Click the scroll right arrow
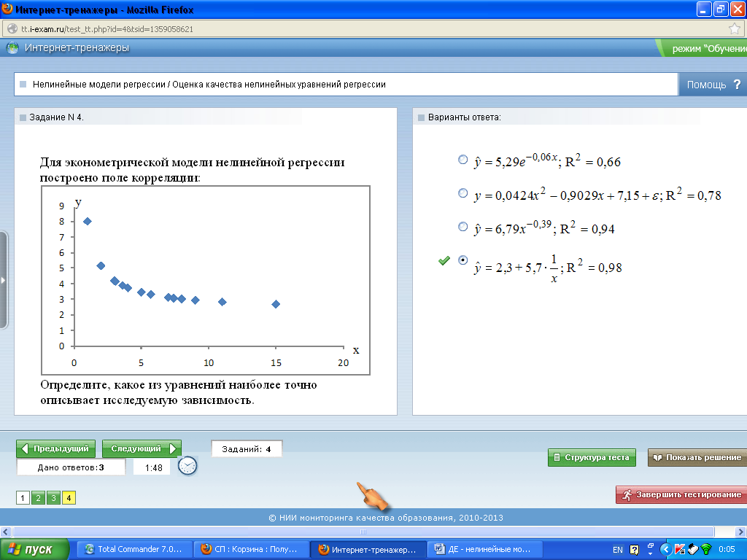Viewport: 747px width, 560px height. click(741, 532)
